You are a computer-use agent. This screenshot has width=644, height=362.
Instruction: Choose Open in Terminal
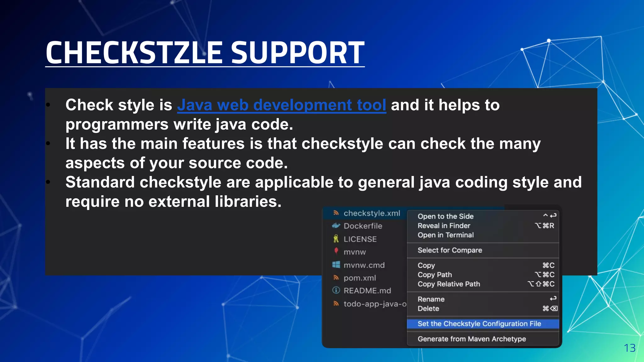pos(483,235)
